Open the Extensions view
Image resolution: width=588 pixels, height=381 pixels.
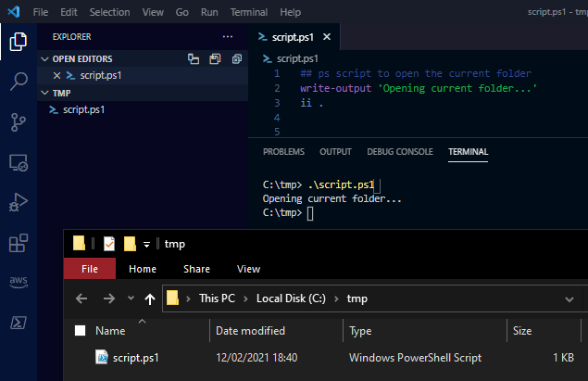(x=18, y=243)
